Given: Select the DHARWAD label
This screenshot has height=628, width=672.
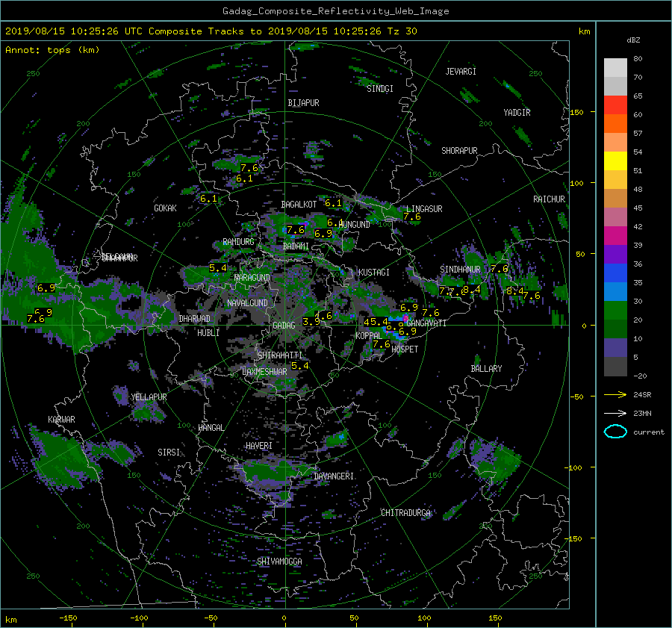Looking at the screenshot, I should (x=195, y=319).
